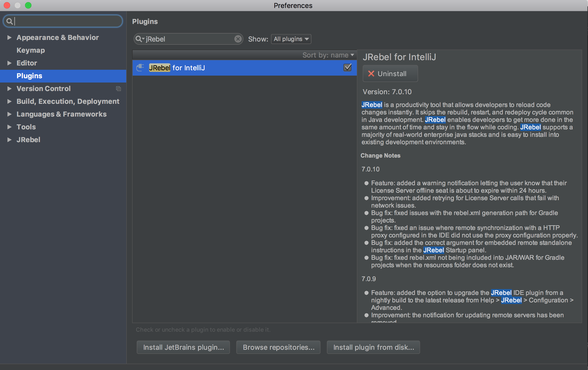Viewport: 588px width, 370px height.
Task: Open Build, Execution, Deployment settings
Action: 68,101
